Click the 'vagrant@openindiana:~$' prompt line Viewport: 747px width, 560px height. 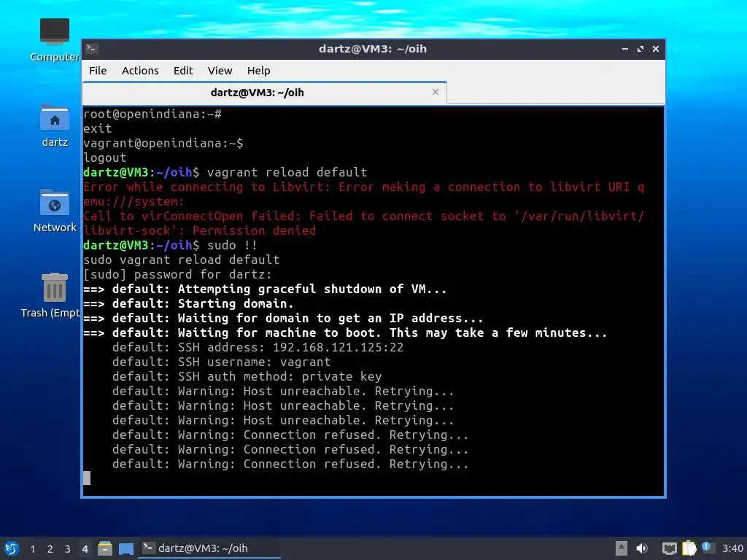[163, 144]
